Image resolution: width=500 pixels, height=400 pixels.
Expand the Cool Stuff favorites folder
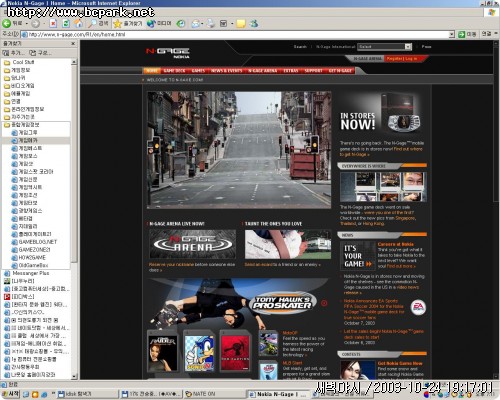coord(19,62)
